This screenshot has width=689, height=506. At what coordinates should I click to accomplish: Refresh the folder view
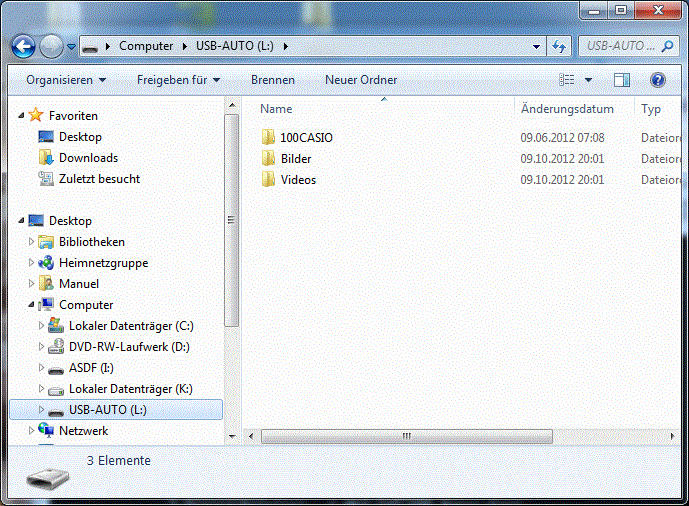pos(559,46)
